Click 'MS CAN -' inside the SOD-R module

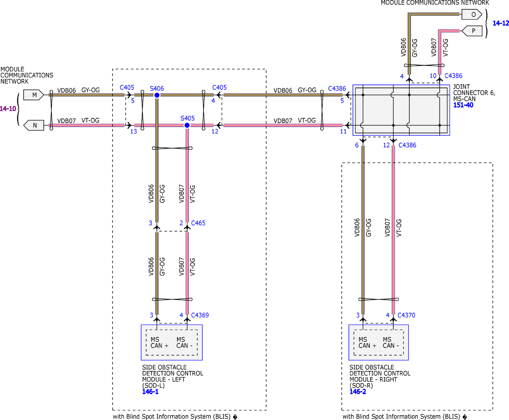pos(391,343)
